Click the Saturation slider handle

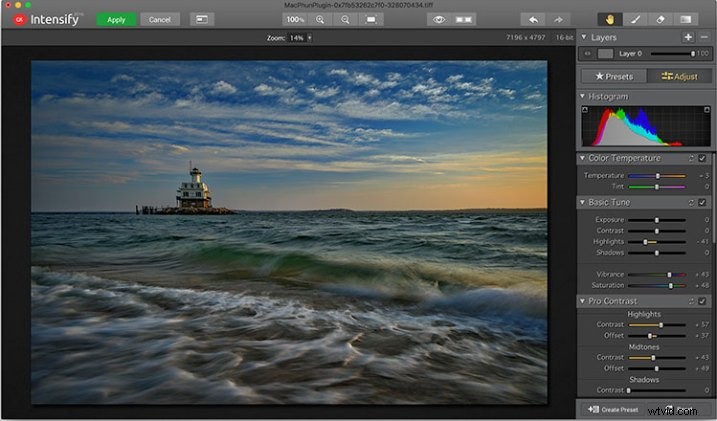click(670, 286)
